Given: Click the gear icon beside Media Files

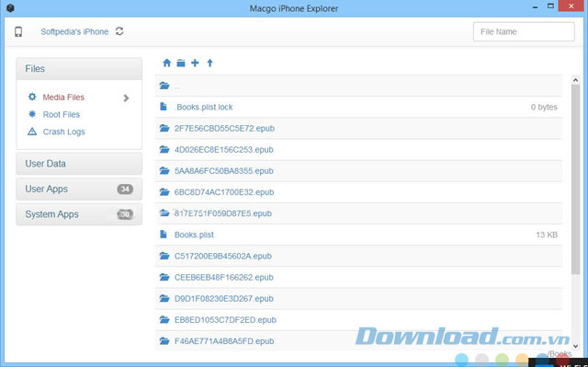Looking at the screenshot, I should tap(32, 97).
